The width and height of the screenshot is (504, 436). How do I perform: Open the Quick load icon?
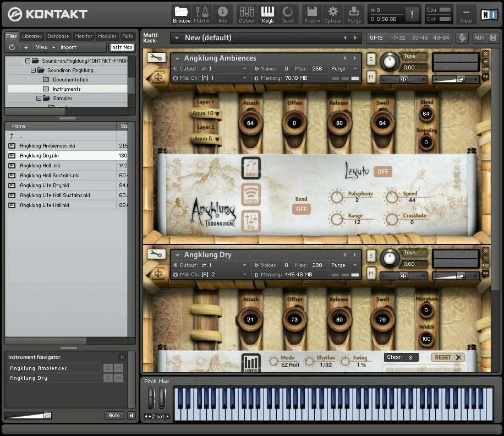[x=288, y=15]
